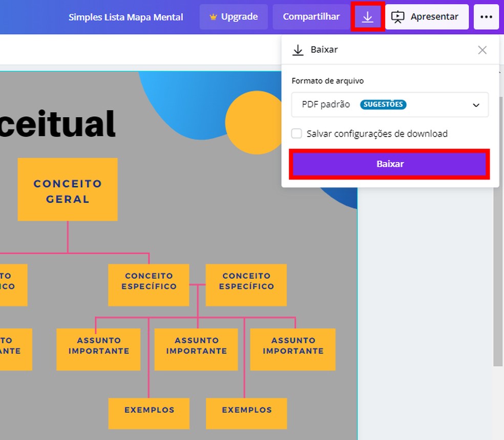Screen dimensions: 504x440
Task: Select the rightmost CONCEITO ESPECÍFICO box
Action: [x=246, y=285]
